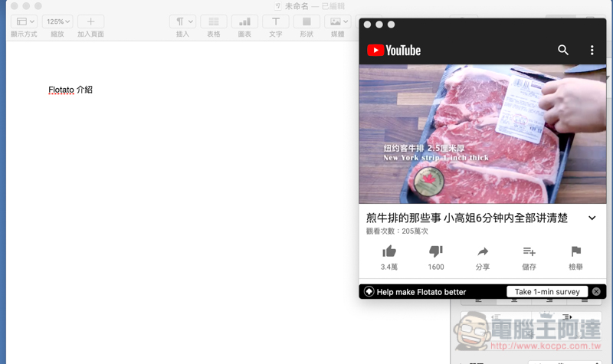Click the 3.4萬 like count

click(x=389, y=267)
